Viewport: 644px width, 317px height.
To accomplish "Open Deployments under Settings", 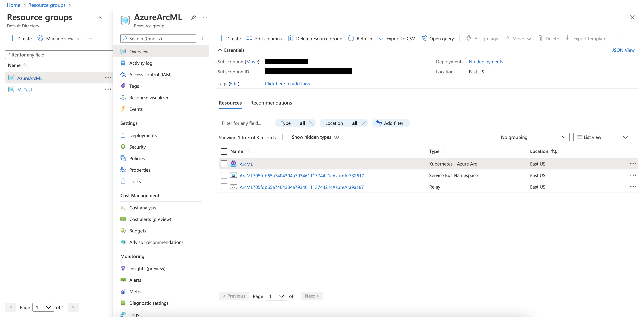I will pos(143,135).
